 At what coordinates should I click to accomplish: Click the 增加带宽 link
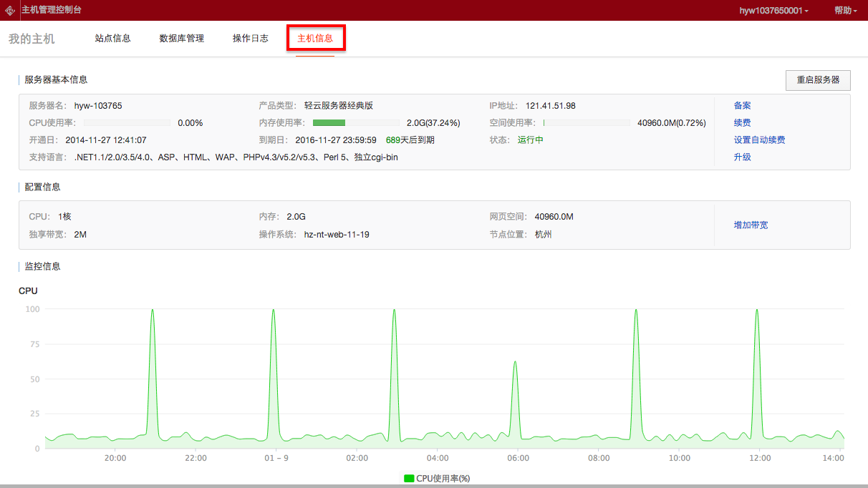point(751,225)
